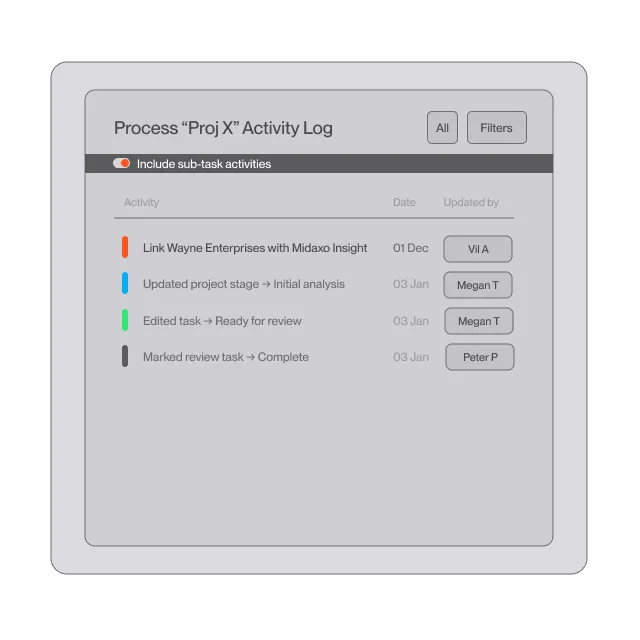The height and width of the screenshot is (640, 640).
Task: Select the All filter button
Action: point(442,128)
